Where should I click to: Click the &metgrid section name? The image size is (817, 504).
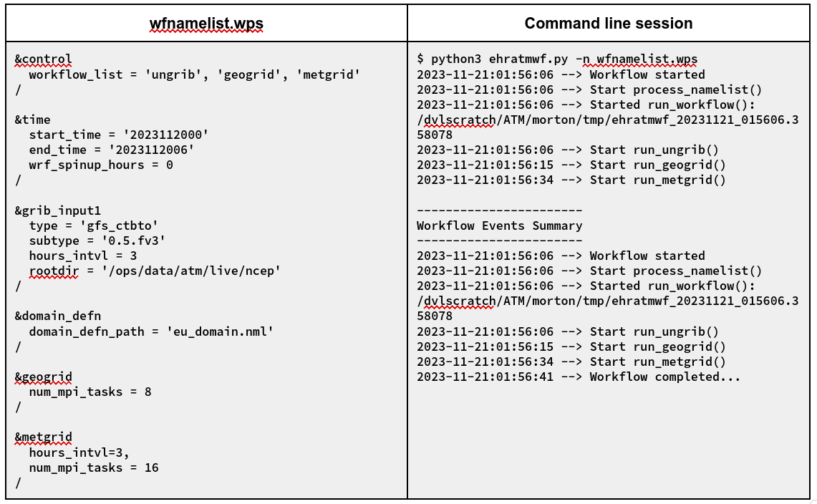pyautogui.click(x=44, y=437)
